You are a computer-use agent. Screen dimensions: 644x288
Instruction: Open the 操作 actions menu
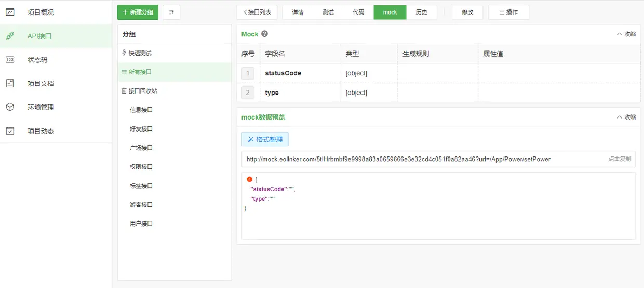click(x=508, y=12)
